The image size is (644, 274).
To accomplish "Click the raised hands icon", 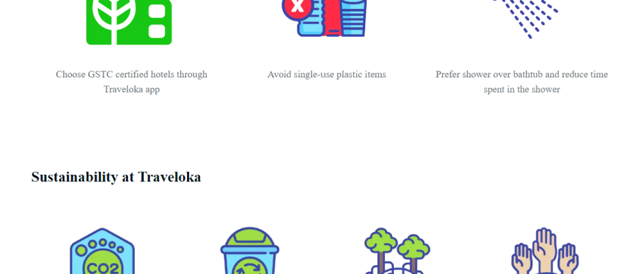I will [545, 251].
